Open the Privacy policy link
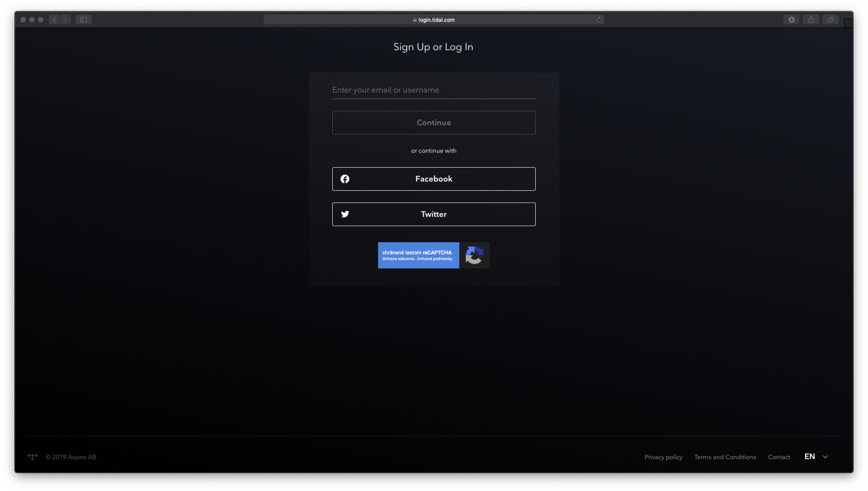Image resolution: width=868 pixels, height=491 pixels. pyautogui.click(x=663, y=457)
